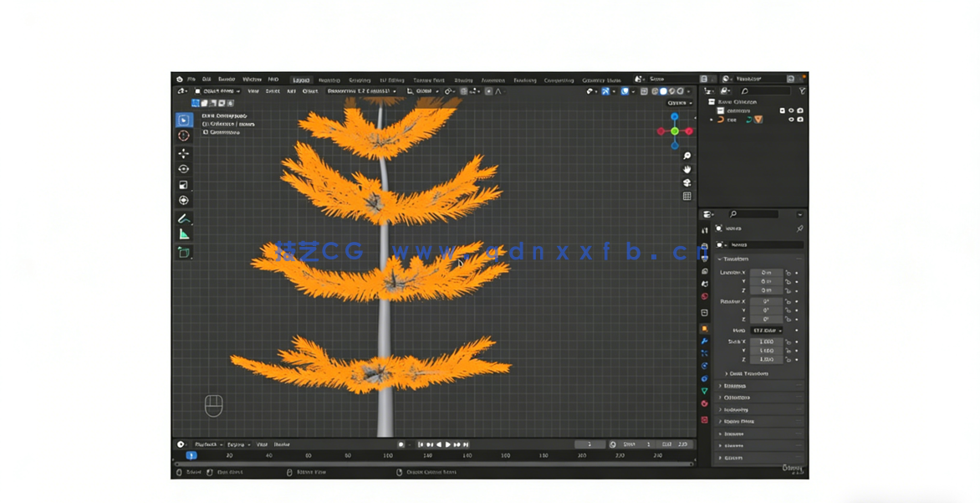Toggle Collection visibility eye in outliner
The height and width of the screenshot is (503, 980).
pyautogui.click(x=791, y=110)
